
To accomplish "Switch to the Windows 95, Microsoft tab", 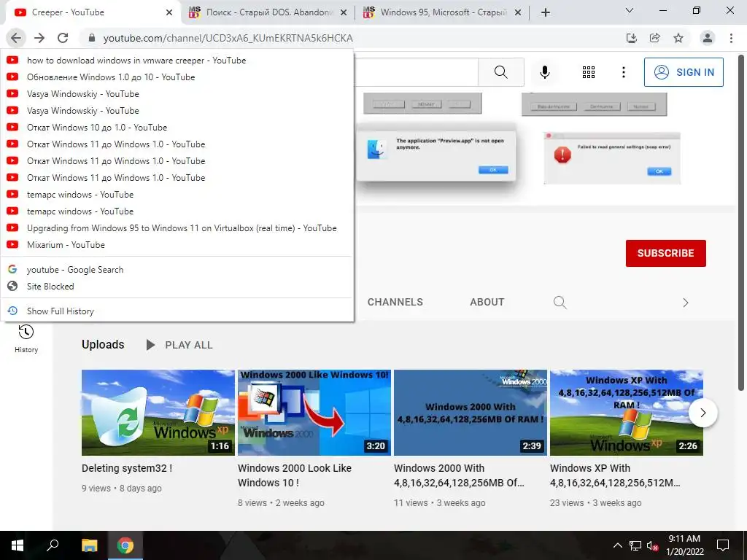I will (442, 12).
